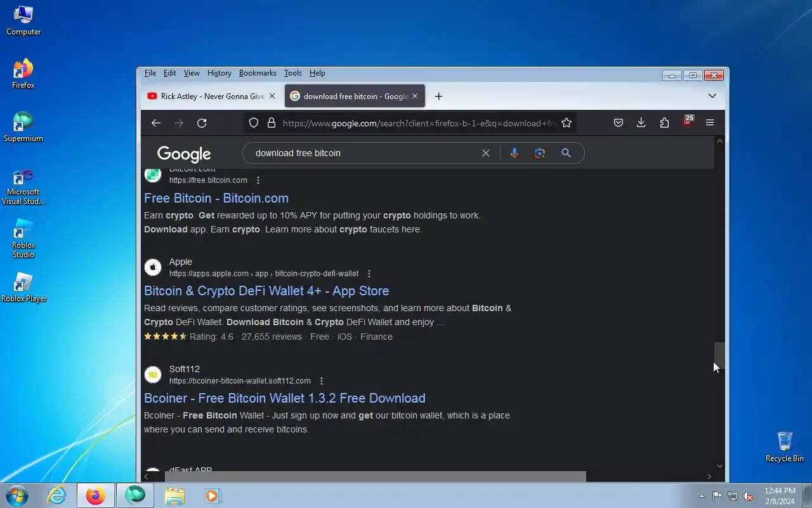Select the download free bitcoin tab

click(x=355, y=97)
